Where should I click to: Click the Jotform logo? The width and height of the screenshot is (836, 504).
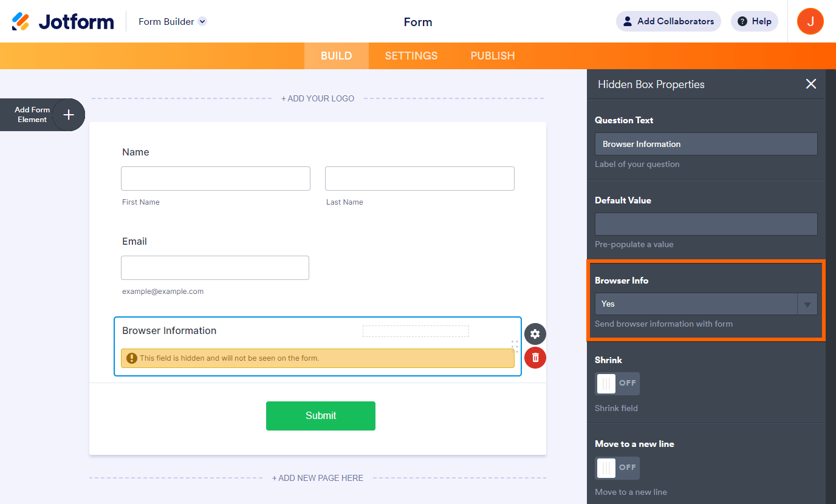point(63,21)
